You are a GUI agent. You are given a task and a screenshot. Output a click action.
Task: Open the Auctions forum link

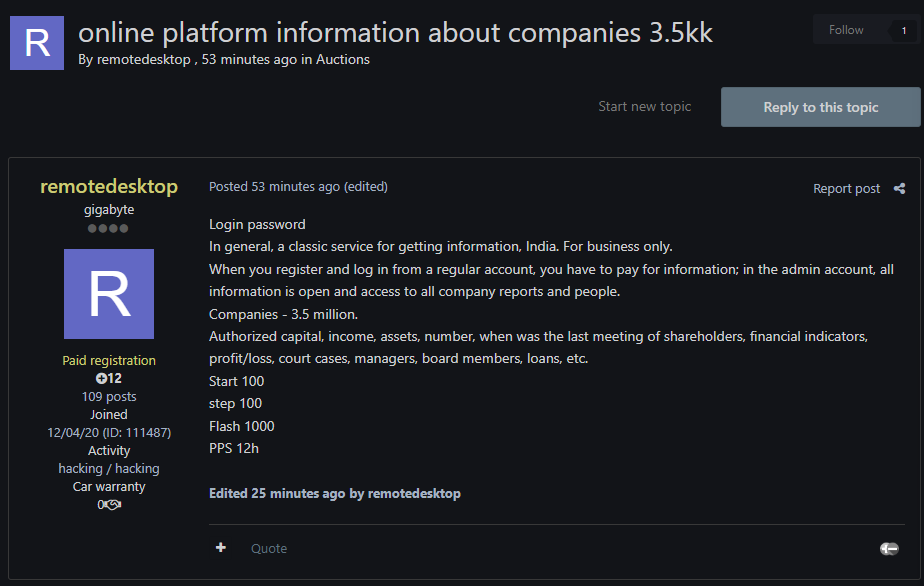coord(343,59)
